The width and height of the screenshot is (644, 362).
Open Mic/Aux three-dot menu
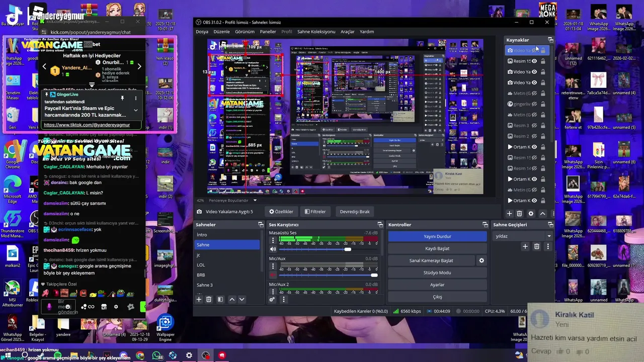[273, 266]
